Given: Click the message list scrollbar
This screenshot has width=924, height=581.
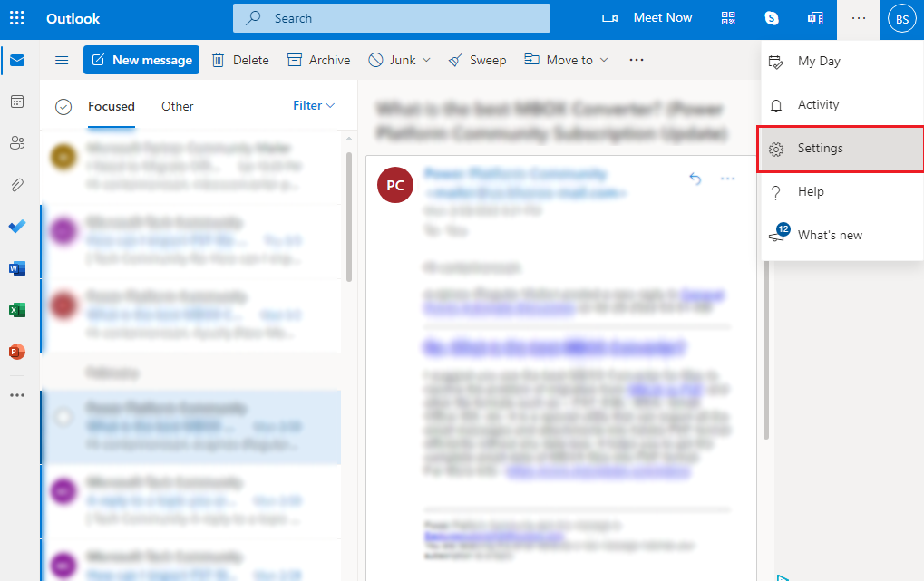Looking at the screenshot, I should tap(349, 217).
